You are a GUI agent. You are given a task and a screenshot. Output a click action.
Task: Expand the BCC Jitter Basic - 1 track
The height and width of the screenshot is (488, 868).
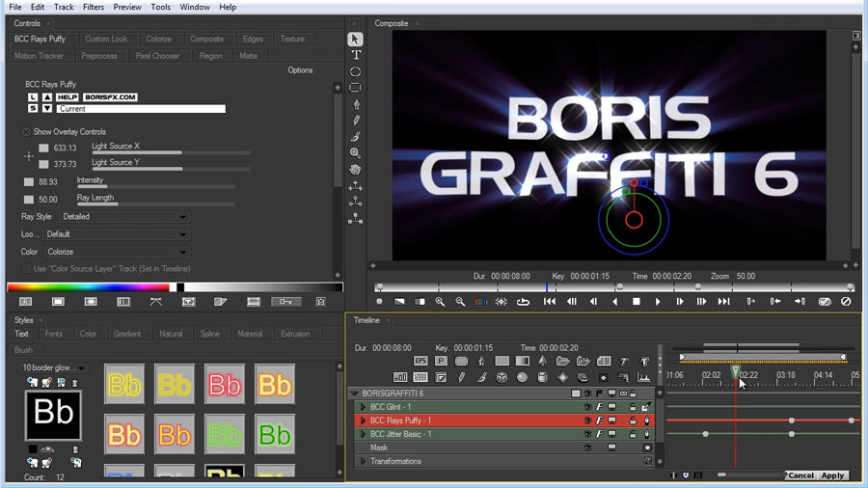(x=364, y=434)
